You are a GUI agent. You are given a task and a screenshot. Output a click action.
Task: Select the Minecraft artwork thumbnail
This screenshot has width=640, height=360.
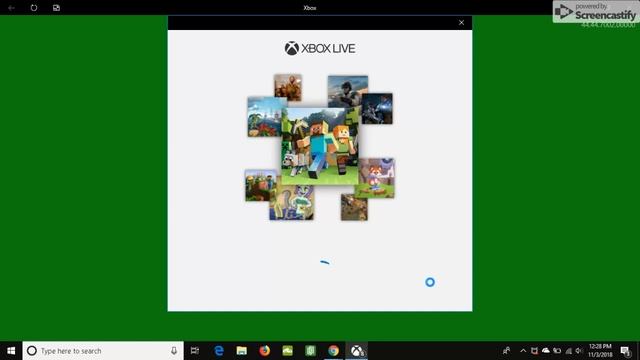pos(320,146)
